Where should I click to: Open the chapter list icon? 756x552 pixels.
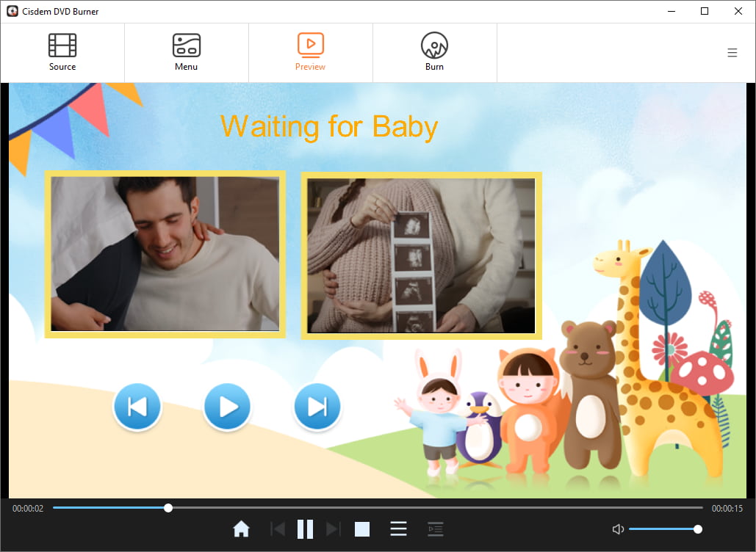pos(435,529)
